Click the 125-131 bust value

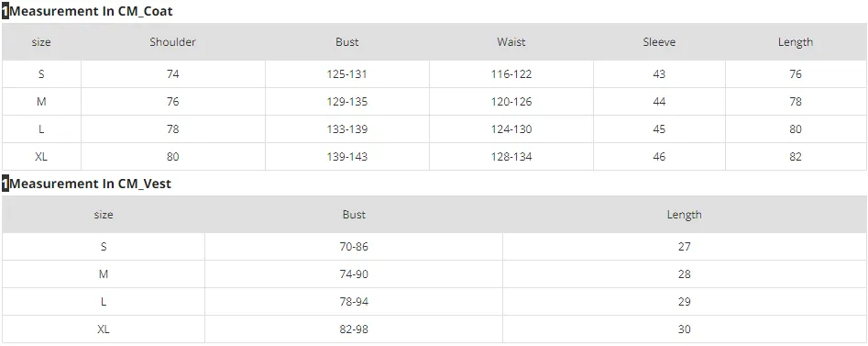coord(347,74)
